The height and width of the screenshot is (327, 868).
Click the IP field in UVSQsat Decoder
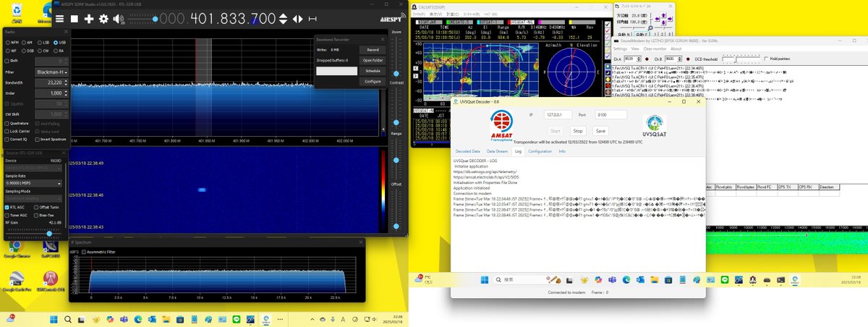tap(558, 115)
